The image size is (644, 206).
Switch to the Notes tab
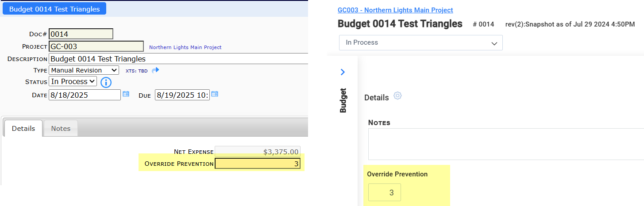point(61,128)
